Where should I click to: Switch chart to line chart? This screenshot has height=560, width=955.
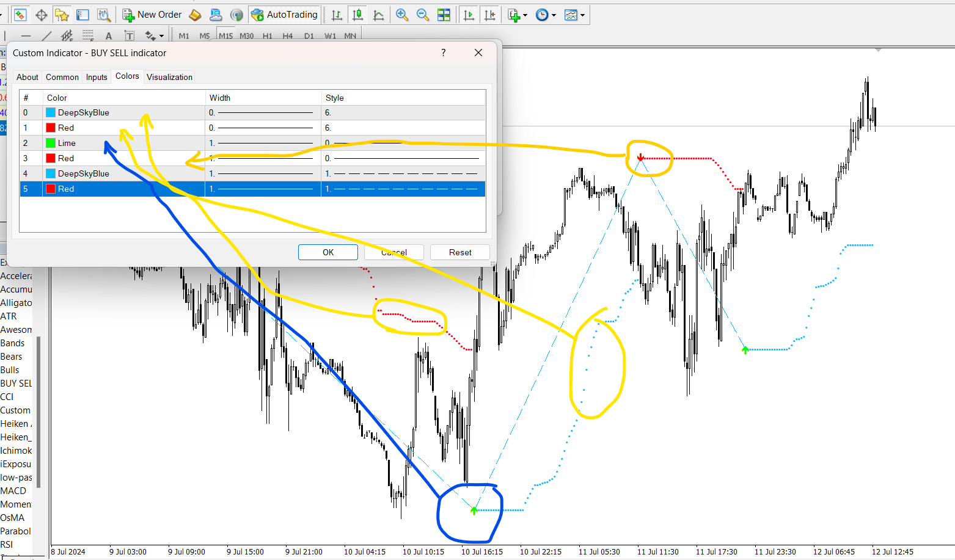point(379,15)
